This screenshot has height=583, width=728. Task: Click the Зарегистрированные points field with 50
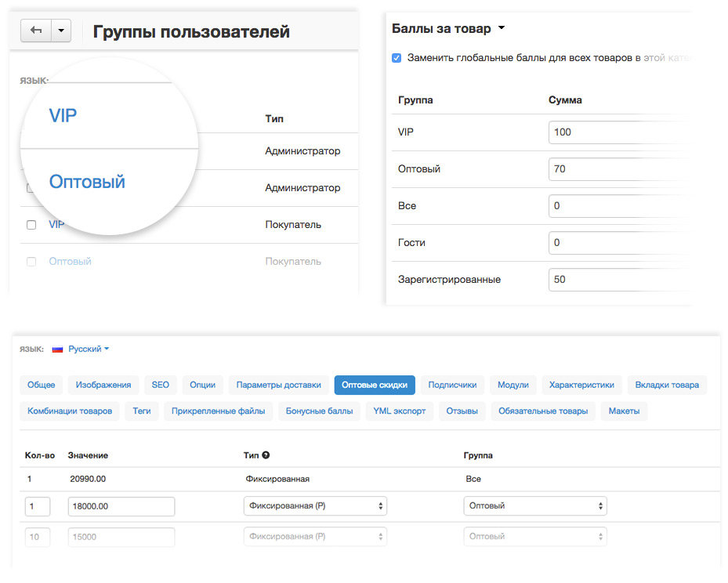pyautogui.click(x=618, y=280)
